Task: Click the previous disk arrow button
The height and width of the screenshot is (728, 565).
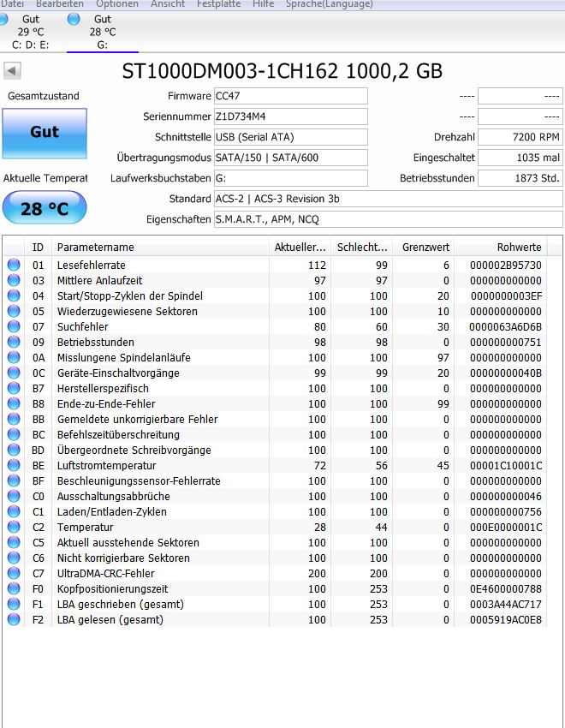Action: pos(12,71)
